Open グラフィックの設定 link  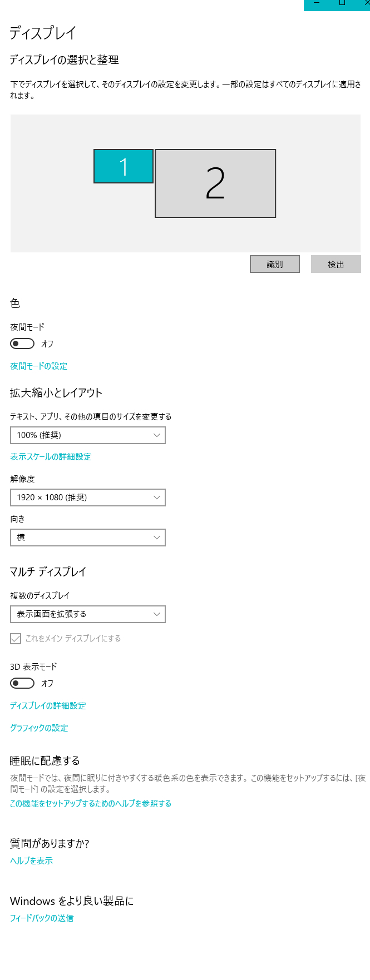(39, 728)
